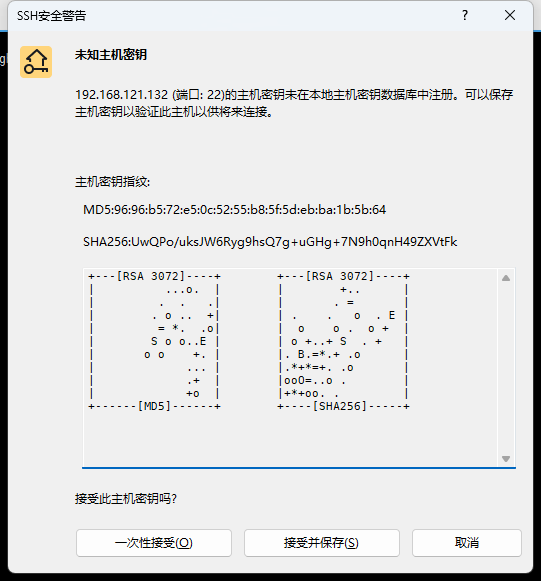Click the 主机密钥指纹: label
This screenshot has height=581, width=541.
click(x=112, y=182)
